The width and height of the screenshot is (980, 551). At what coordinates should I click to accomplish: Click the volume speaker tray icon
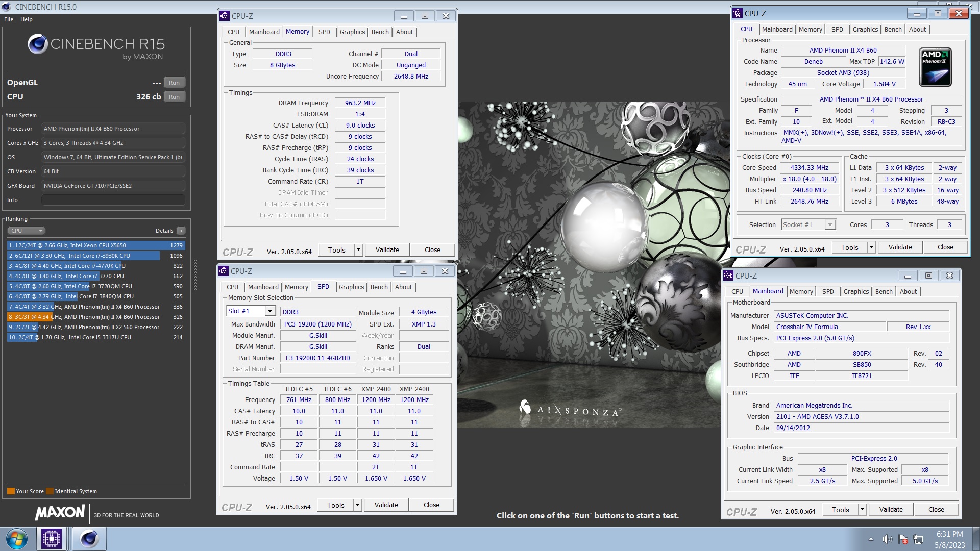tap(888, 539)
